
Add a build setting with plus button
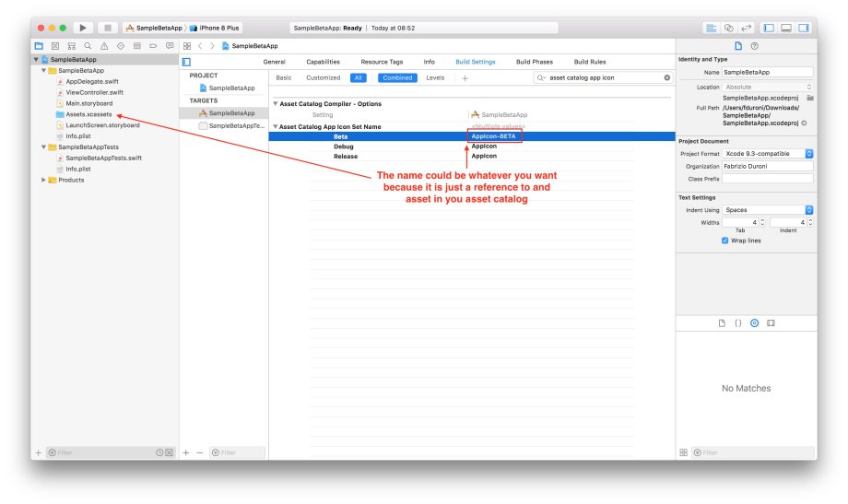465,78
